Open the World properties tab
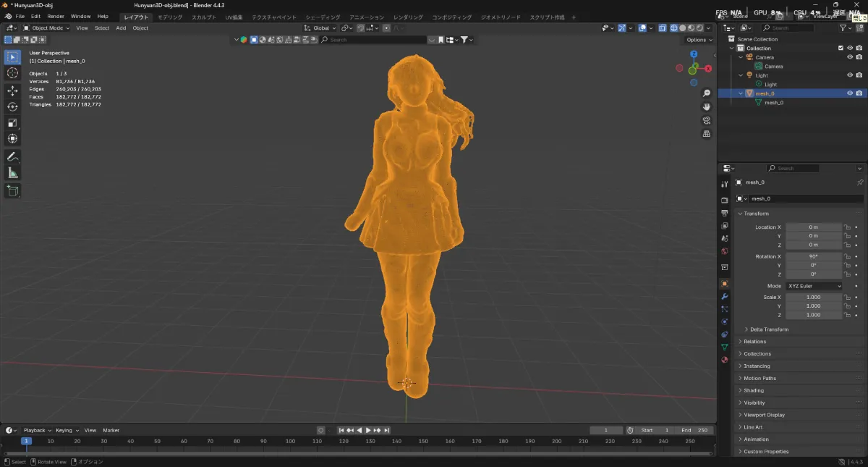Screen dimensions: 868x467 coord(724,252)
